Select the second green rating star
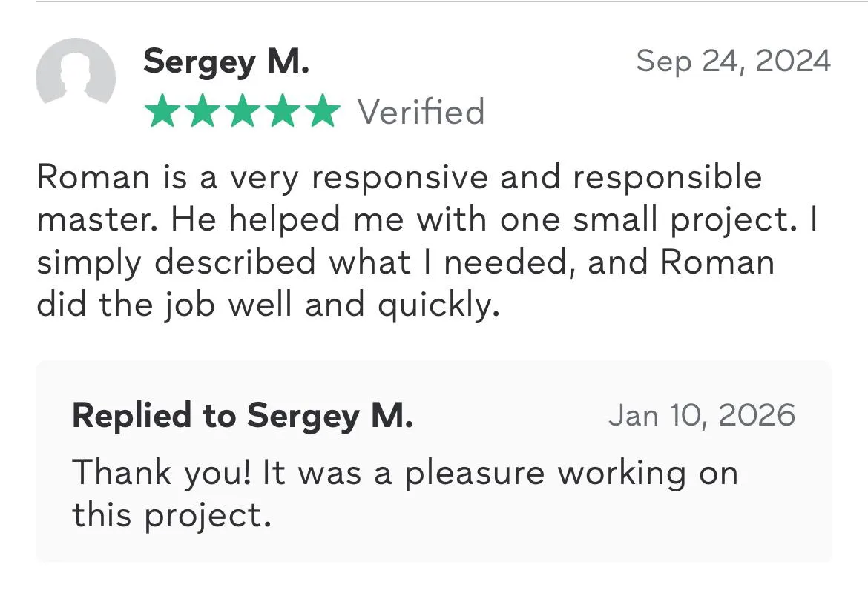 203,112
